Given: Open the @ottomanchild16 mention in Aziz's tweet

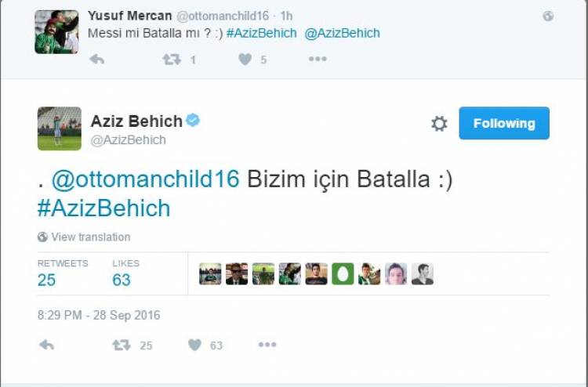Looking at the screenshot, I should (x=145, y=179).
